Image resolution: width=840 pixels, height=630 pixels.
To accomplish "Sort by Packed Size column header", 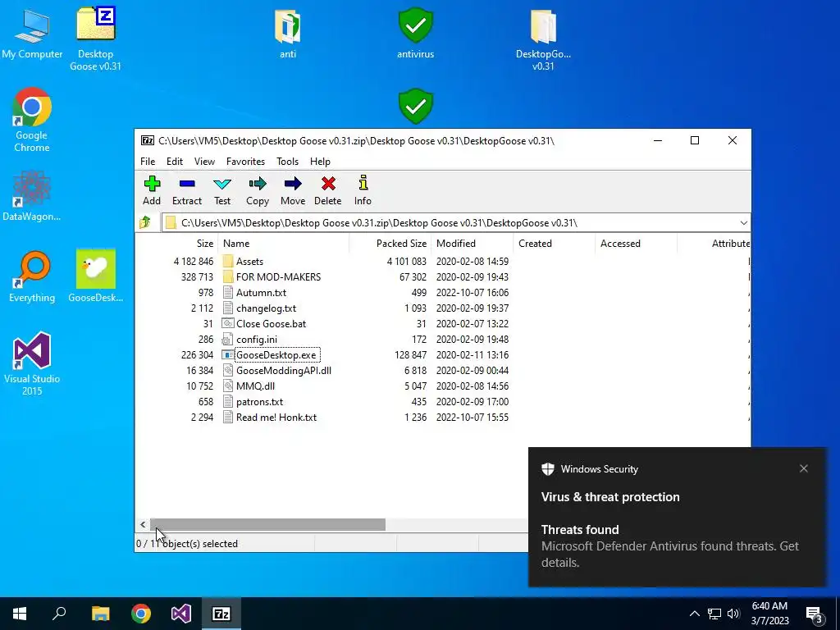I will point(390,243).
